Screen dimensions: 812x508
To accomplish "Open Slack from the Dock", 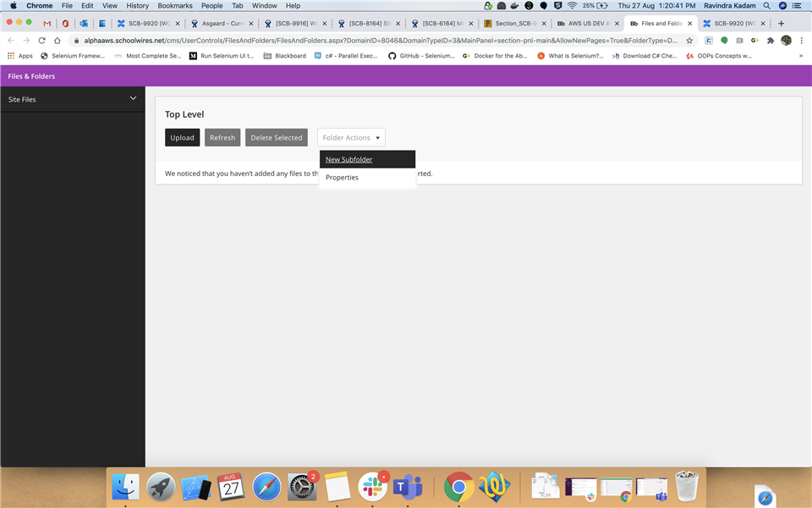I will pos(372,487).
